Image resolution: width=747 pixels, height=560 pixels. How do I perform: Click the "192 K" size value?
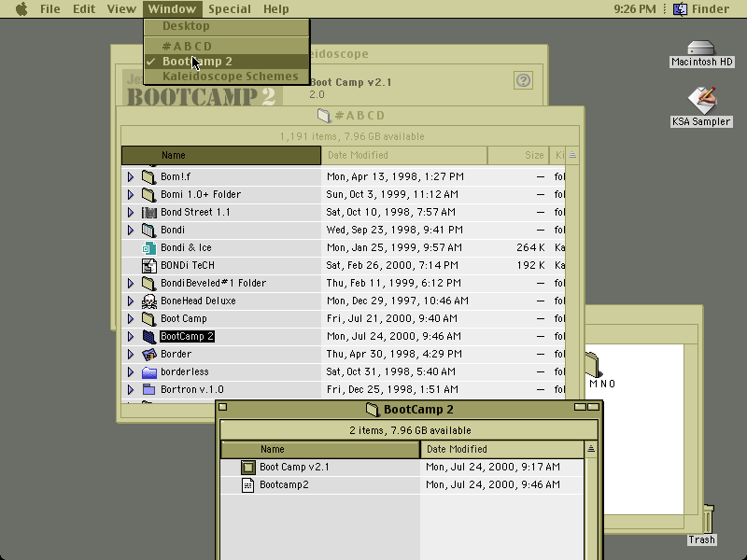coord(530,265)
